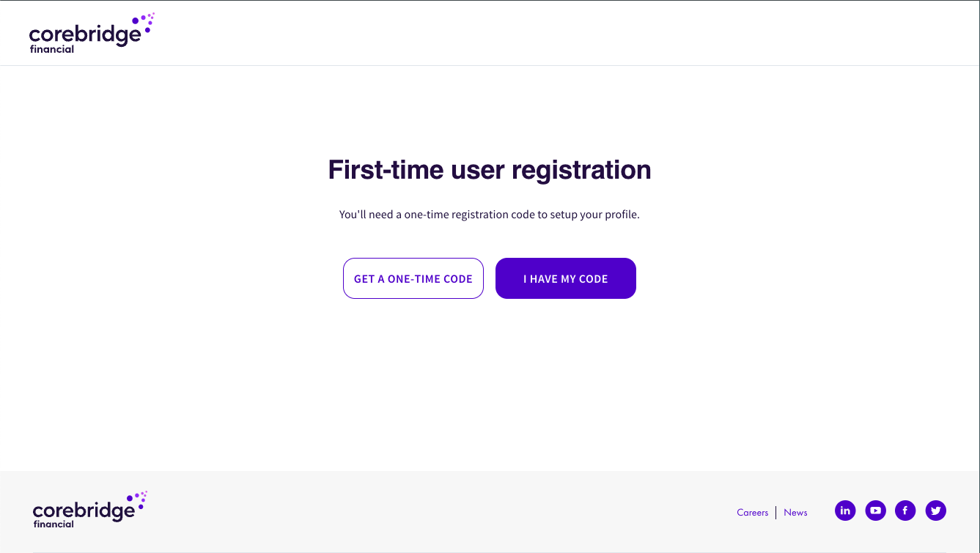Click the one-time registration code instruction text
This screenshot has width=980, height=553.
[489, 215]
